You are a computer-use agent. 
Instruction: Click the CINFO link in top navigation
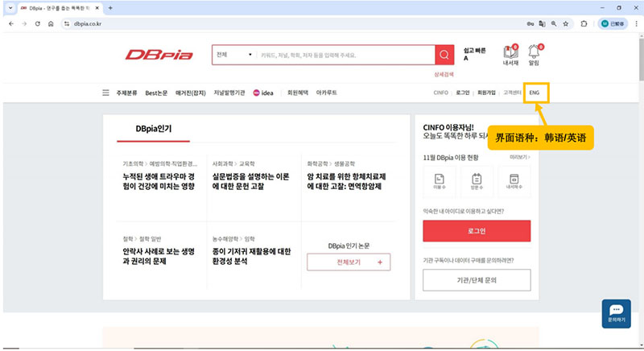pos(440,93)
